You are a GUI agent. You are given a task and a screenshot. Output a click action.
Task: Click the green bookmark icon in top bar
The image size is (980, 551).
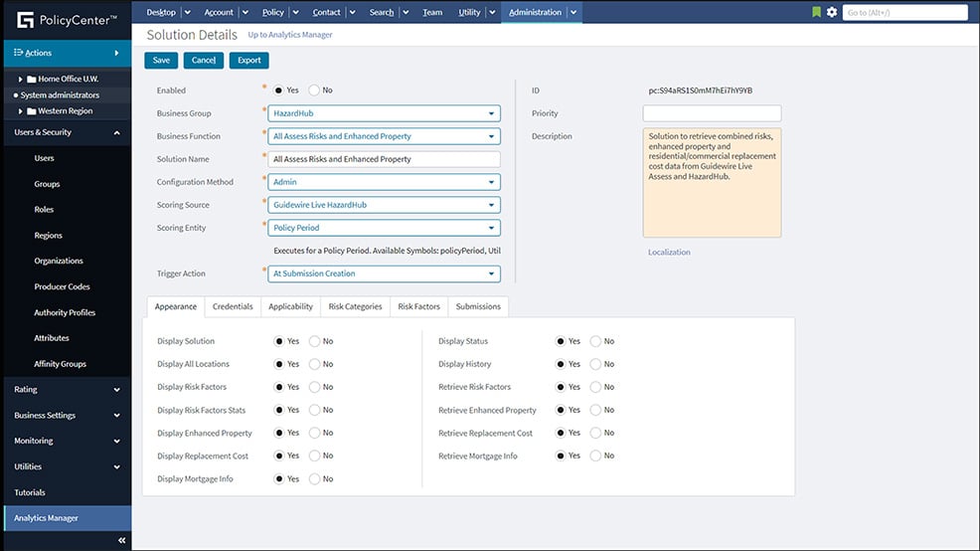817,12
